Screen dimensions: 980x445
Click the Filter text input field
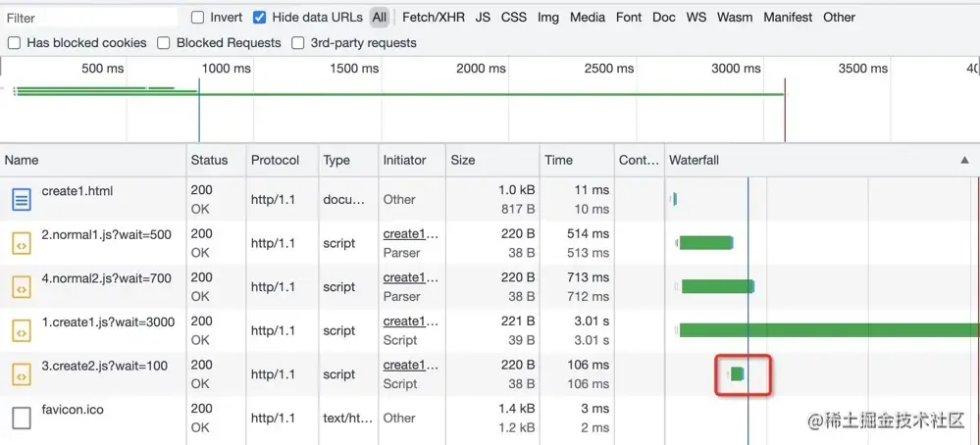coord(90,18)
